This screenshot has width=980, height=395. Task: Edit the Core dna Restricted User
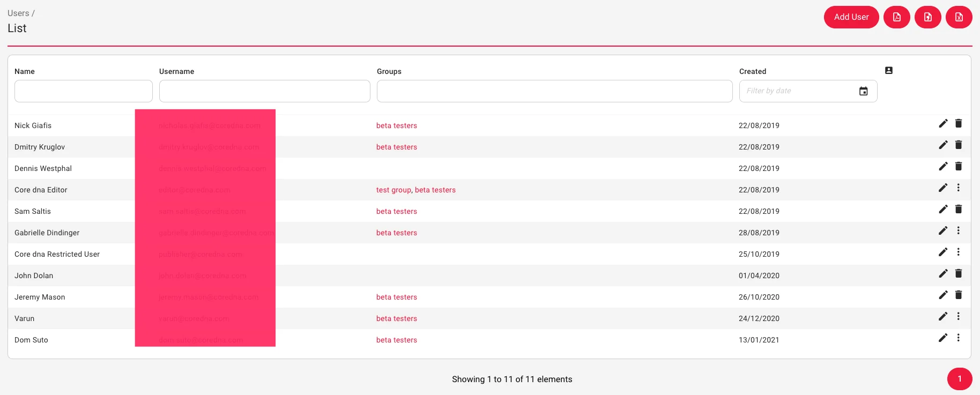click(944, 252)
